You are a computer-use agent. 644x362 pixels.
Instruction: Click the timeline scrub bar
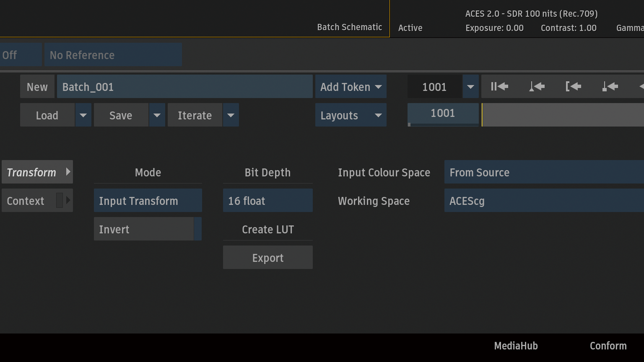coord(562,115)
